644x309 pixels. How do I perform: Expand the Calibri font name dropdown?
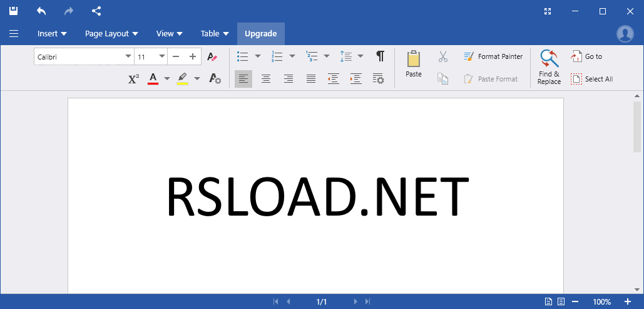[x=128, y=56]
